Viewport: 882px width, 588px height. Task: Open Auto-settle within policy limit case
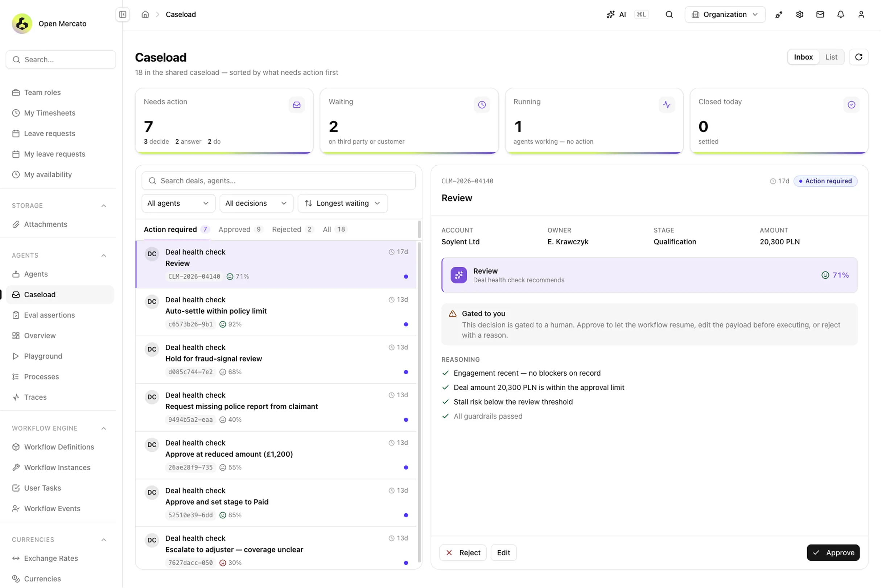[x=276, y=312]
